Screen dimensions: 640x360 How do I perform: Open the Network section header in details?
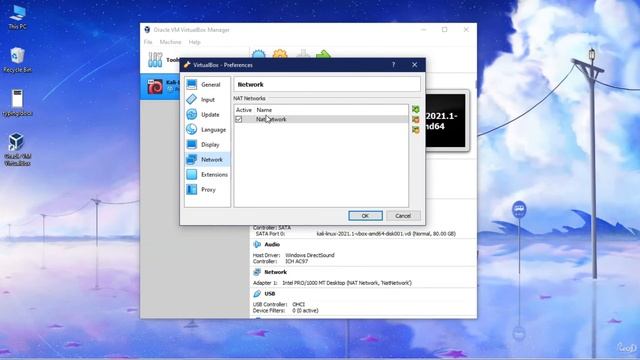click(x=276, y=272)
